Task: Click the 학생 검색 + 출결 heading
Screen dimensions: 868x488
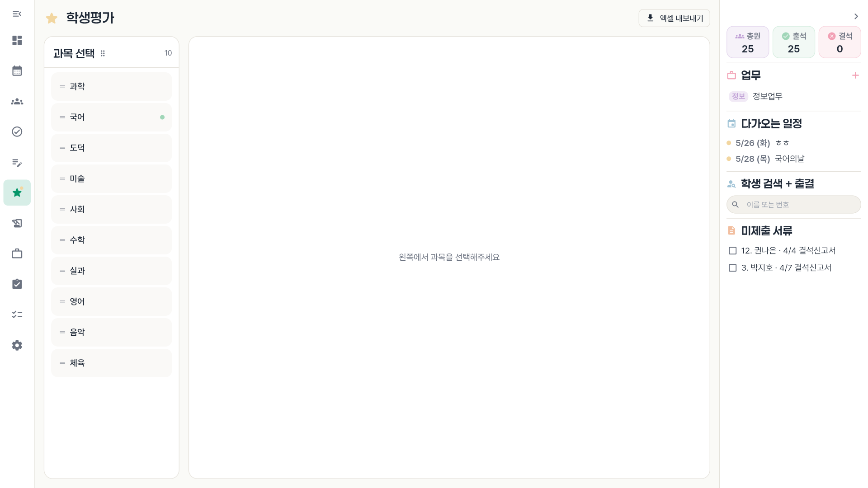Action: coord(777,184)
